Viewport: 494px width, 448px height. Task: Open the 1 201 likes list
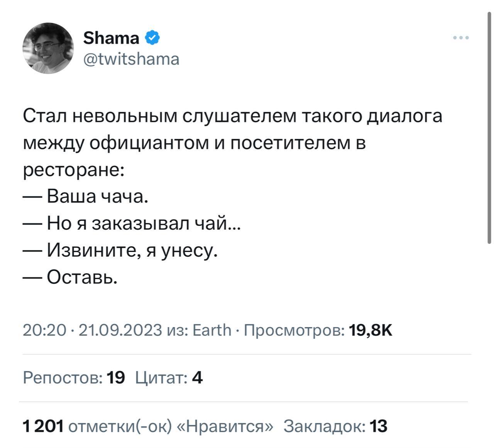(148, 426)
